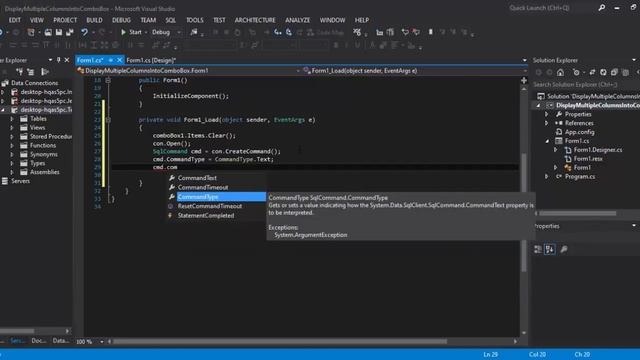The width and height of the screenshot is (640, 360).
Task: Click the code editor horizontal scrollbar thumb
Action: point(280,341)
